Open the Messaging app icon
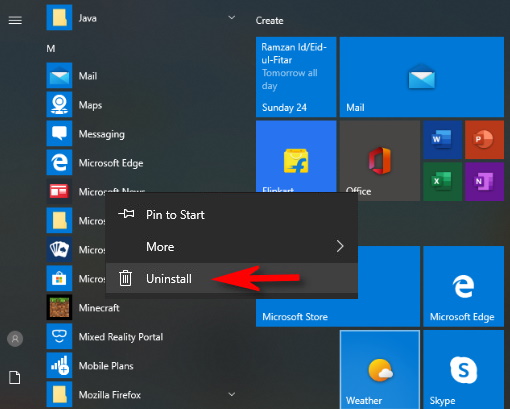510x409 pixels. coord(59,134)
